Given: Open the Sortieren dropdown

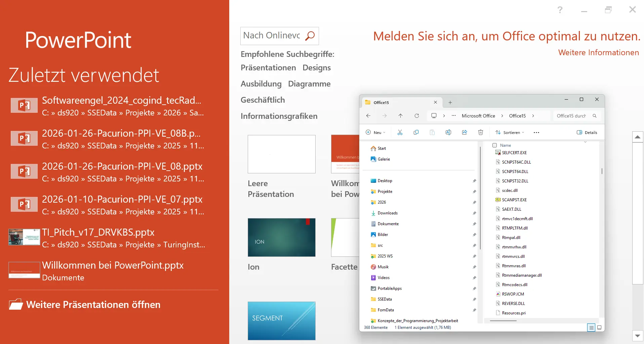Looking at the screenshot, I should tap(510, 132).
